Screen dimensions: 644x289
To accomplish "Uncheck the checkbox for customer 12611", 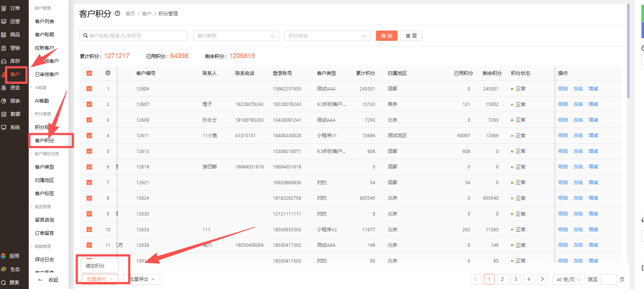I will pos(89,135).
